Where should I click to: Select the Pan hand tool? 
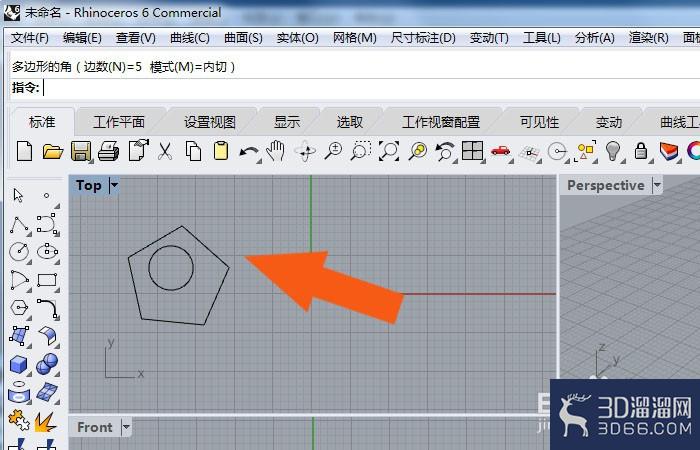[x=275, y=151]
